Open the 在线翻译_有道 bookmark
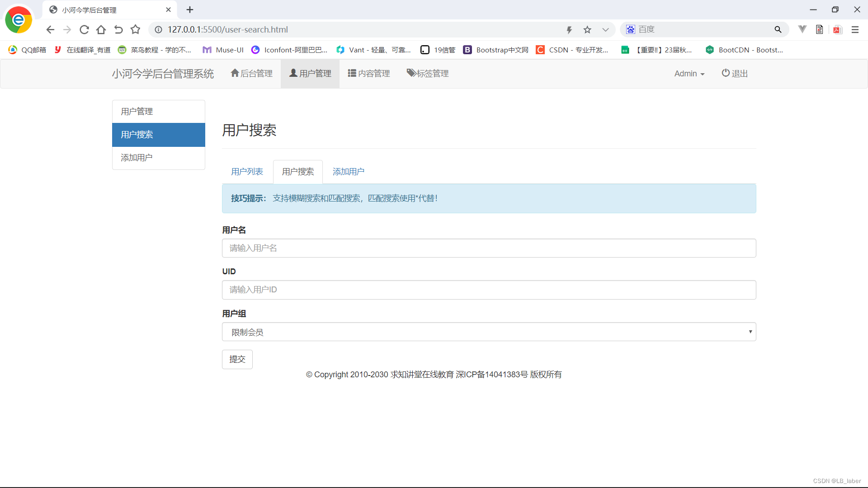 (x=82, y=50)
